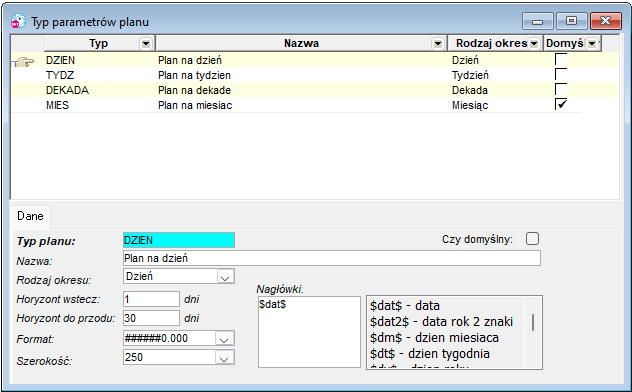Toggle Domyślny checkbox in DZIEN row

pos(561,60)
